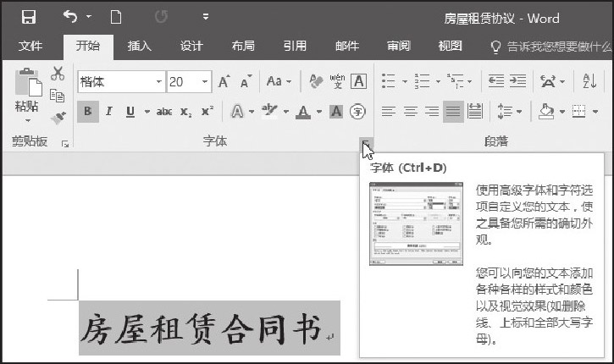Open the Font dialog launcher

point(366,143)
